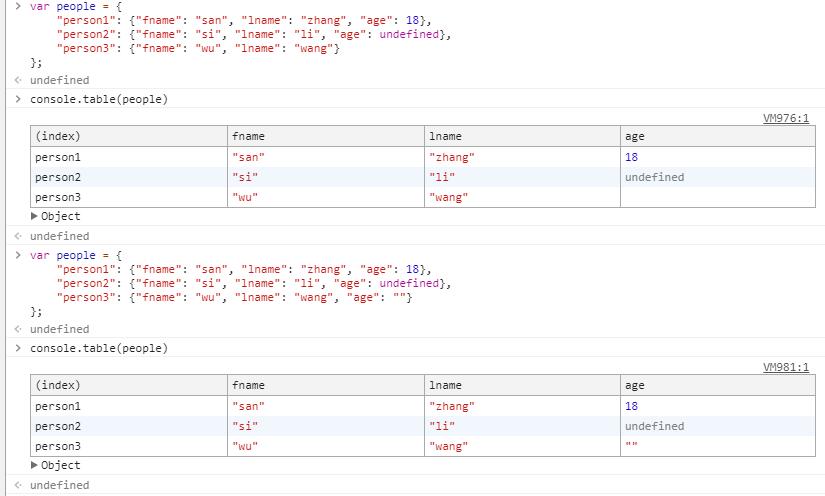Image resolution: width=825 pixels, height=496 pixels.
Task: Open the VM976:1 source link
Action: pos(786,118)
